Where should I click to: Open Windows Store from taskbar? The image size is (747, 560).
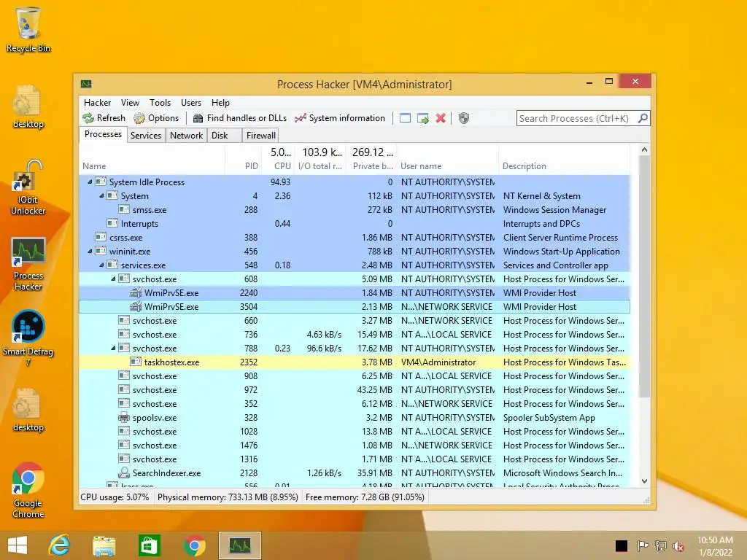149,545
